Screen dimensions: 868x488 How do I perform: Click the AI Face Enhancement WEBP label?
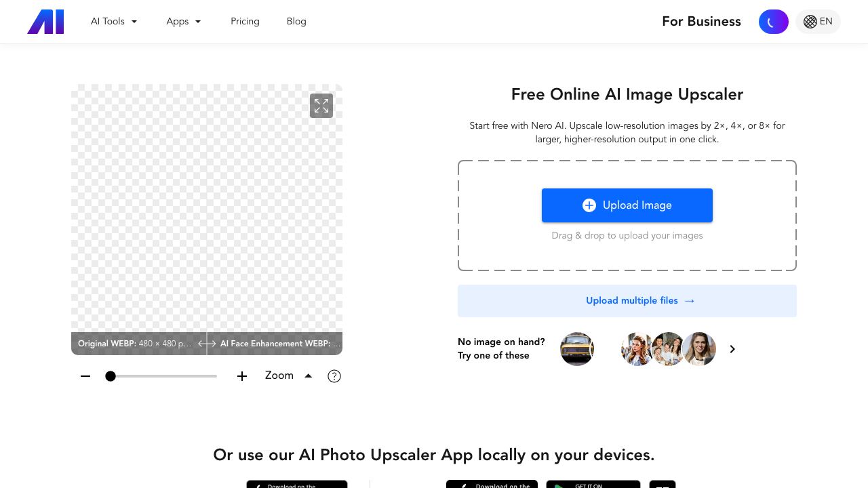(281, 344)
